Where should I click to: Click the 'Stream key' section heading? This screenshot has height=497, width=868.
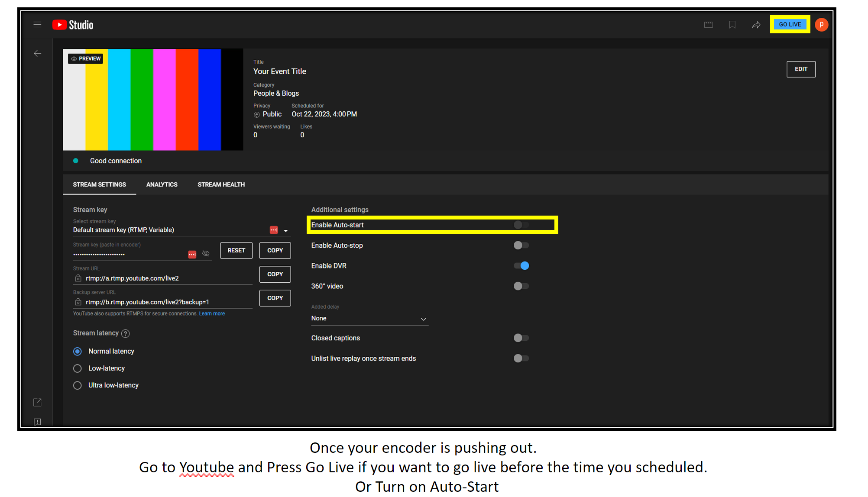click(x=90, y=210)
